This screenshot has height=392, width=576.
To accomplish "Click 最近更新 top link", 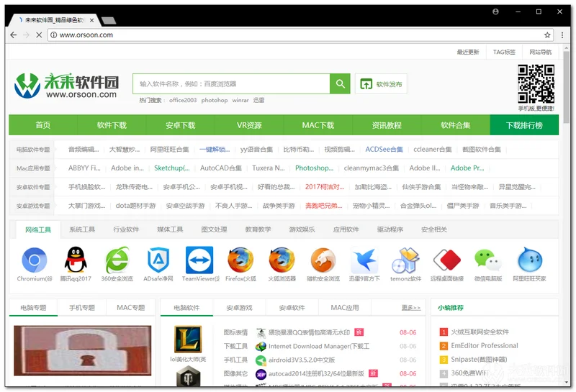I will 467,52.
